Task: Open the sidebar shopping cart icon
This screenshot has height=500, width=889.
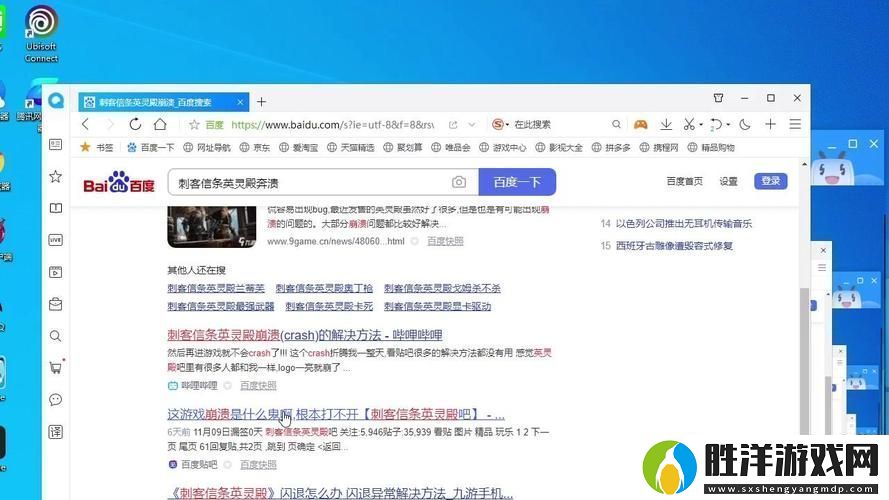Action: tap(56, 368)
